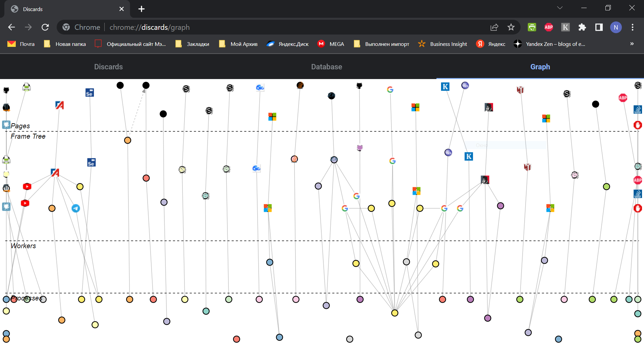This screenshot has width=644, height=345.
Task: Open the Database tab
Action: click(x=326, y=67)
